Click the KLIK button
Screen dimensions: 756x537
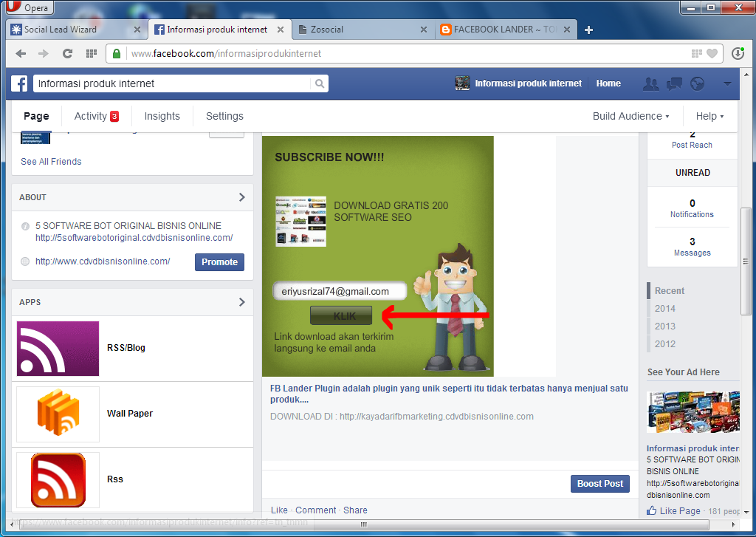(x=341, y=315)
